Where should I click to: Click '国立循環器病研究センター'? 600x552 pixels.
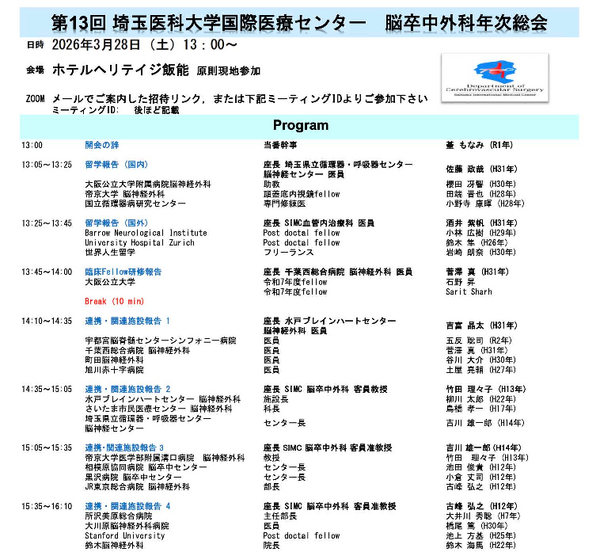click(135, 204)
